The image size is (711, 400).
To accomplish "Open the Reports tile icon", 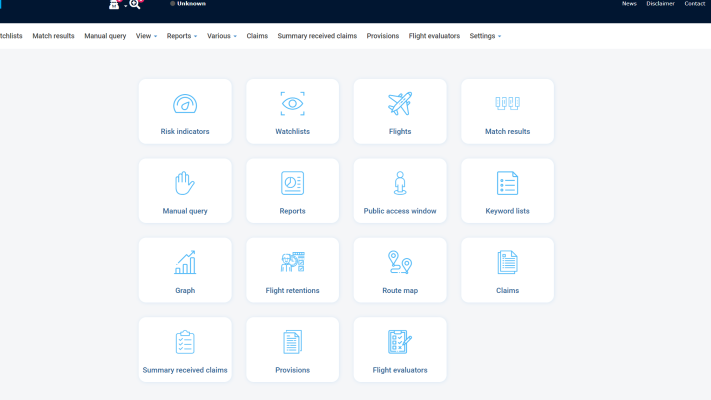I will point(292,183).
